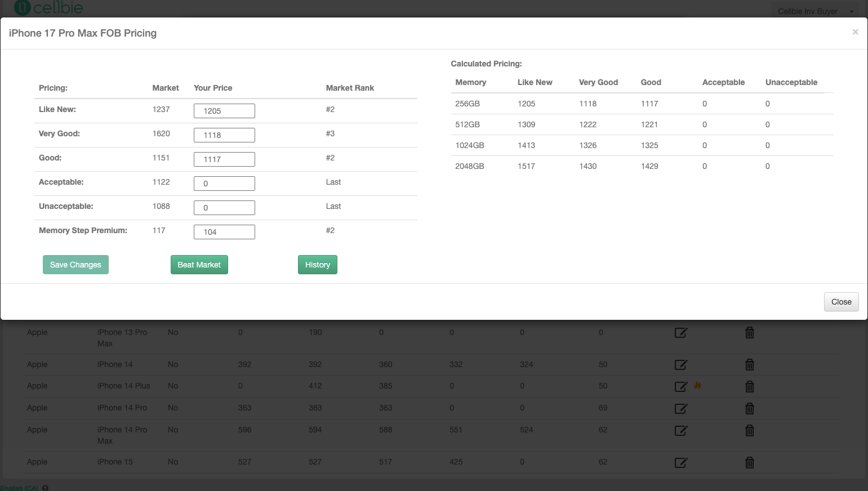
Task: Click the Like New market value 1237
Action: 161,109
